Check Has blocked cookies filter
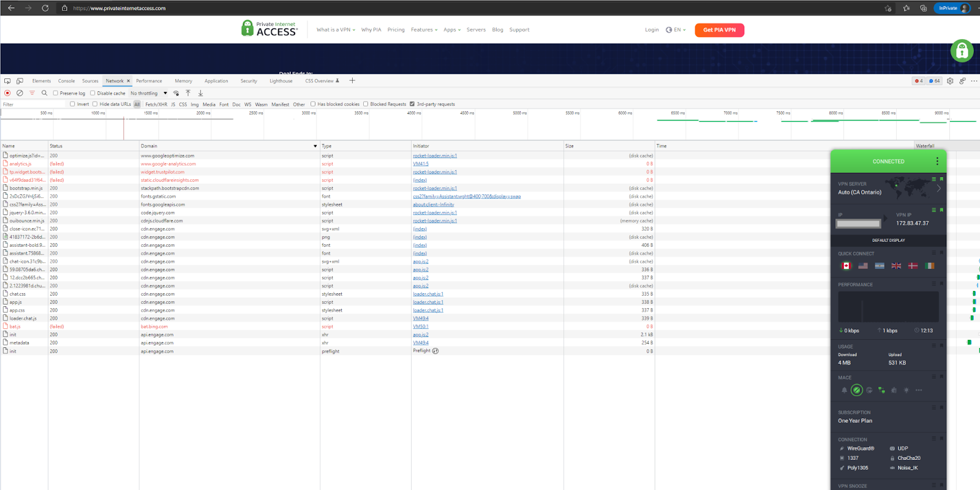 pos(313,104)
